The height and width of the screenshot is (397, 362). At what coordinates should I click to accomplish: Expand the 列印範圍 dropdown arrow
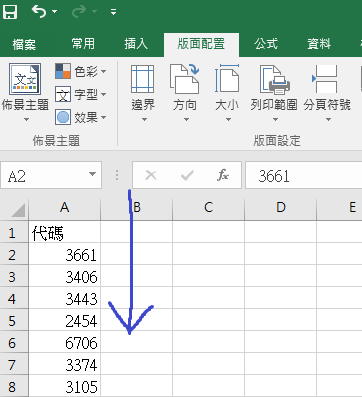tap(275, 119)
